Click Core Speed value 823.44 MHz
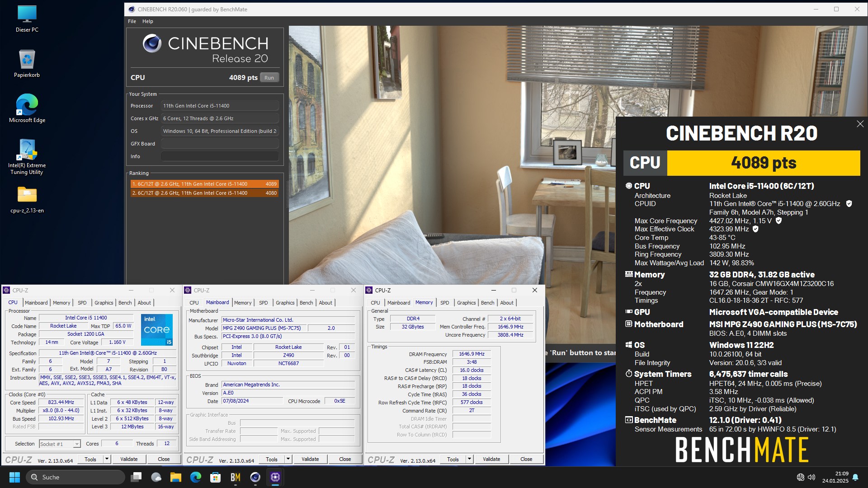Image resolution: width=868 pixels, height=488 pixels. 61,402
